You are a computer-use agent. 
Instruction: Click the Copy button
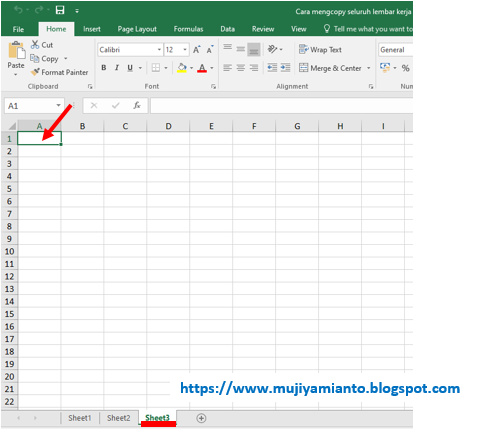click(45, 59)
